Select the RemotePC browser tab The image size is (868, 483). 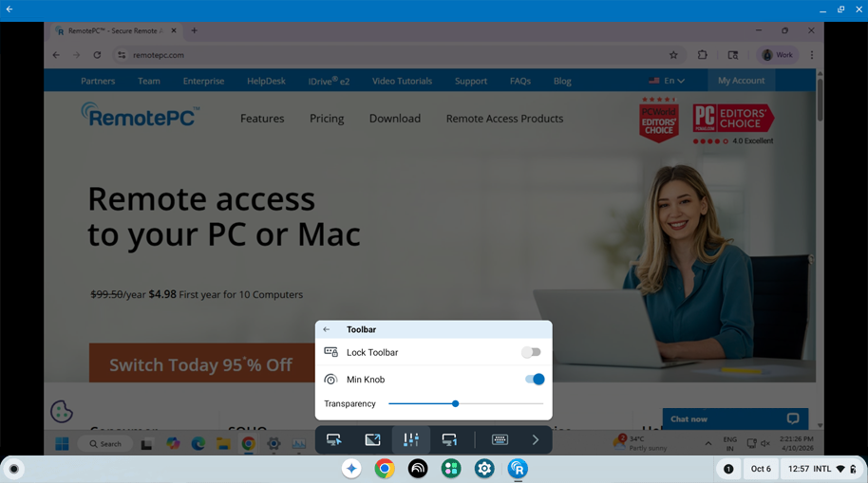click(x=116, y=31)
